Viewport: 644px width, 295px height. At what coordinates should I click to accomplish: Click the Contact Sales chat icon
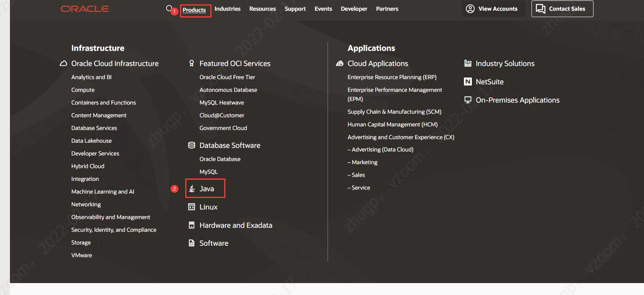coord(541,9)
